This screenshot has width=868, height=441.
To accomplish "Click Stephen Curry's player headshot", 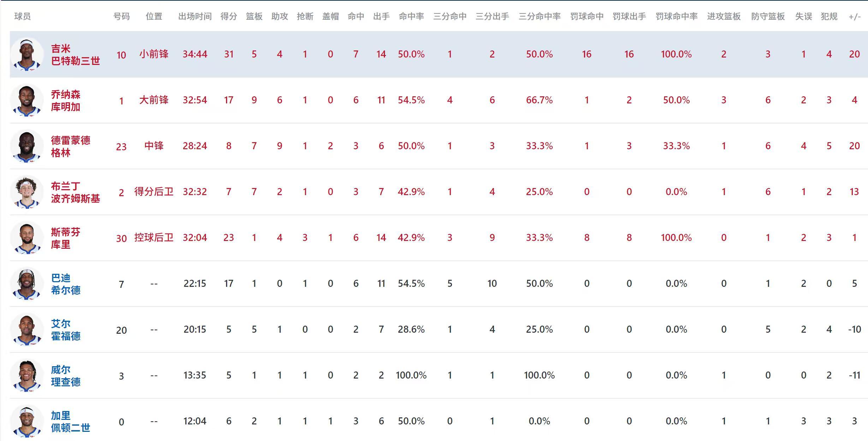I will [x=27, y=238].
